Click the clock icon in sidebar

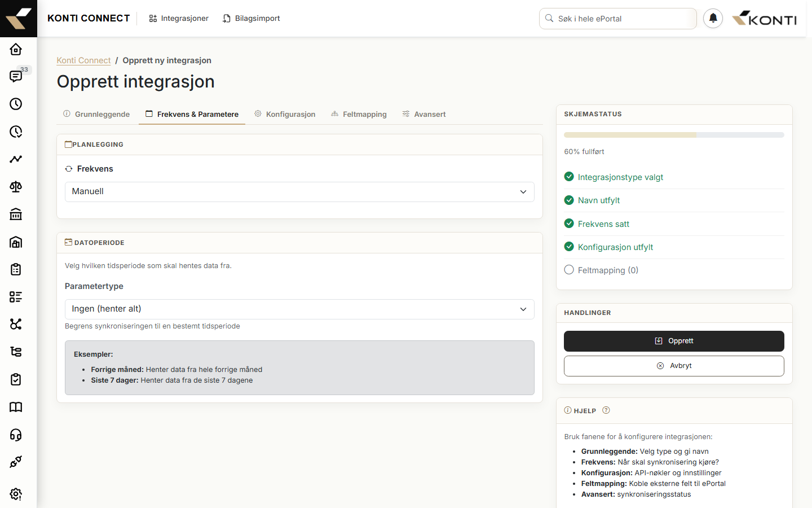(x=16, y=104)
